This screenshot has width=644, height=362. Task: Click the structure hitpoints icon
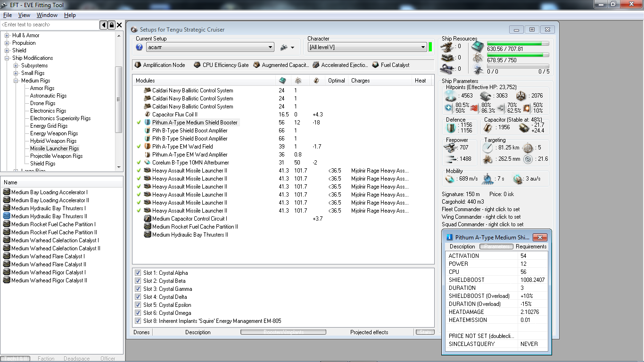coord(520,96)
